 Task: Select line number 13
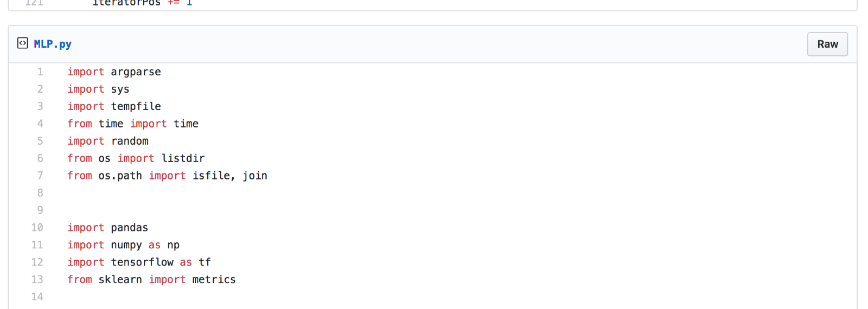[x=37, y=280]
